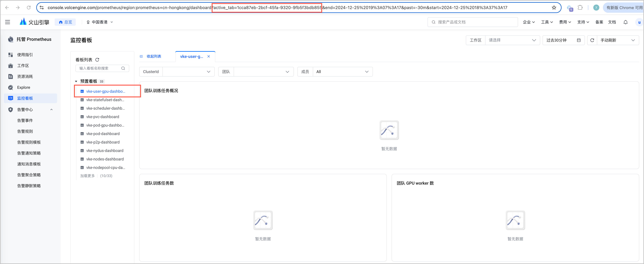Click the browser address bar
The image size is (644, 264).
coord(299,8)
